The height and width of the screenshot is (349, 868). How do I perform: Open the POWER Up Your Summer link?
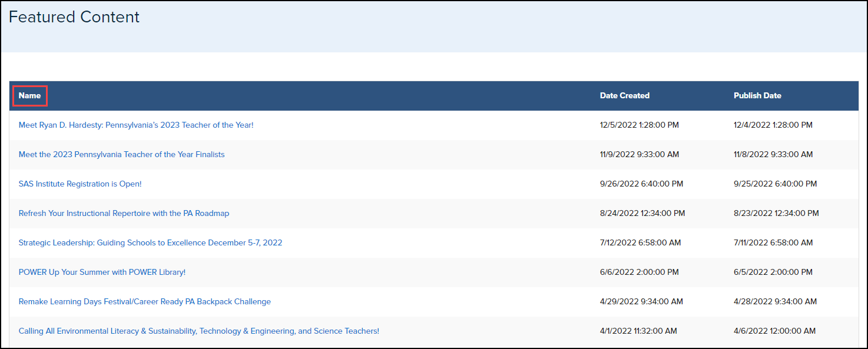click(102, 272)
